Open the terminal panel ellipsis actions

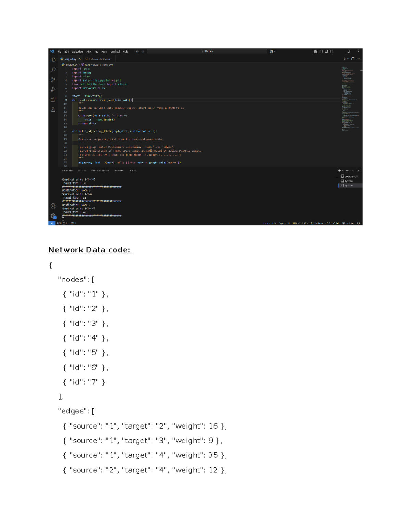coord(348,170)
